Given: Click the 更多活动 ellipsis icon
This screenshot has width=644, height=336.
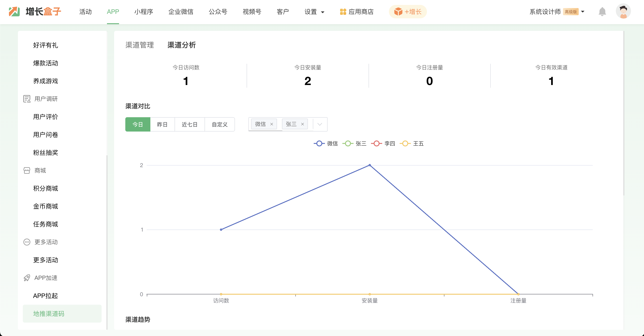Looking at the screenshot, I should point(27,242).
